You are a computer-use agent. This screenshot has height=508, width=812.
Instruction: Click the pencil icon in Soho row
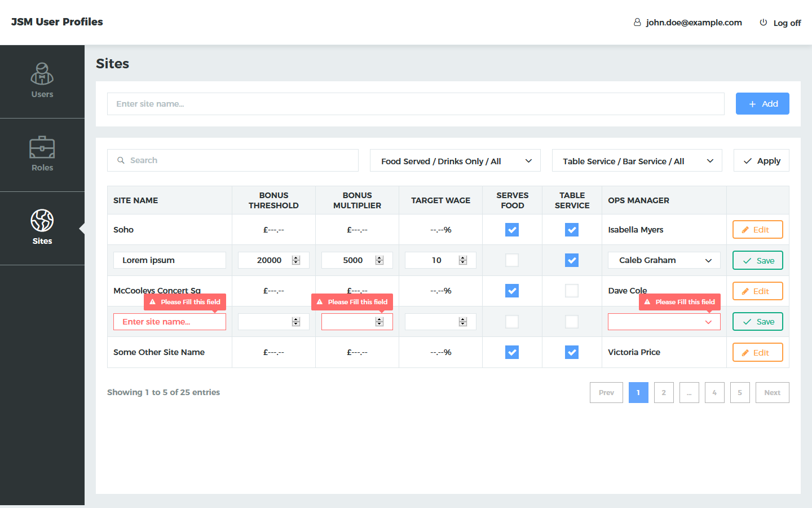[x=745, y=230]
